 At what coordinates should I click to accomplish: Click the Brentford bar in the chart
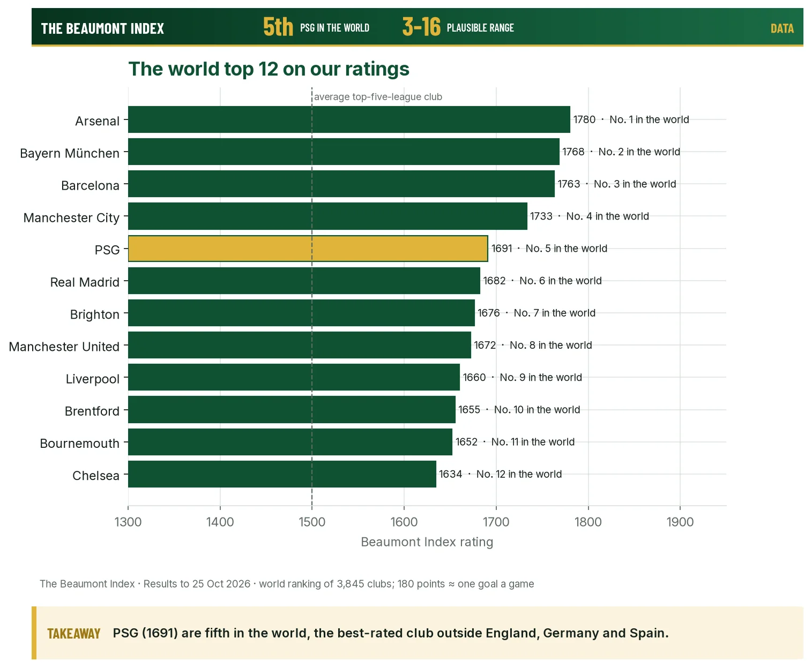(292, 410)
